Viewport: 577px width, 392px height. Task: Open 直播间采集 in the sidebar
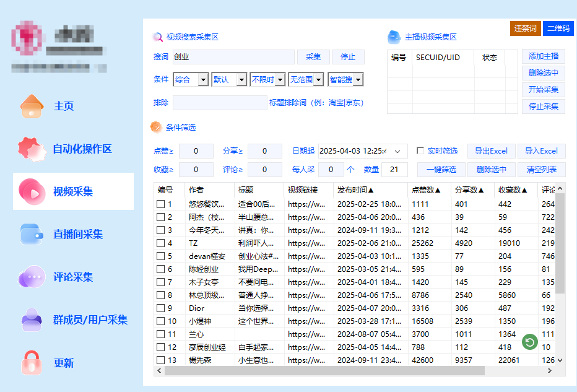(x=77, y=234)
